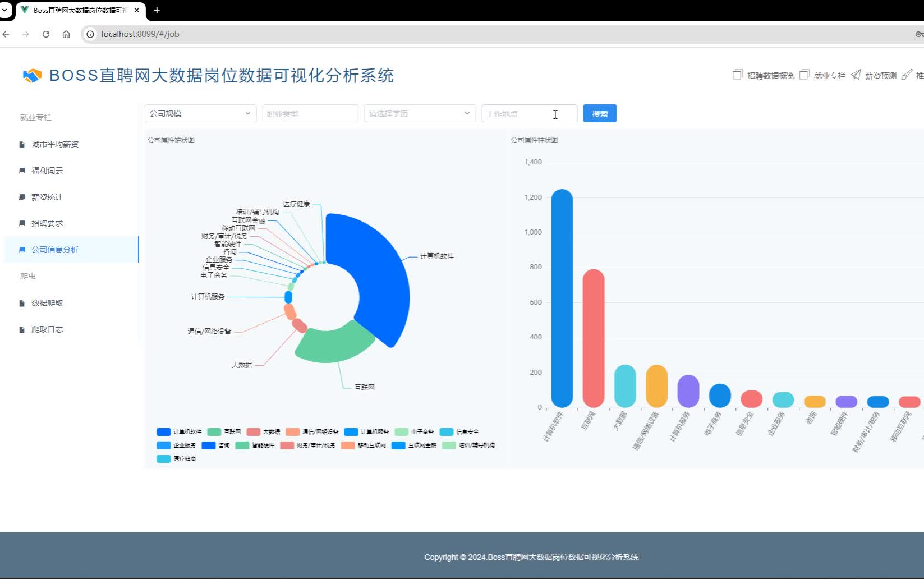Toggle 互联网 legend swatch

214,432
